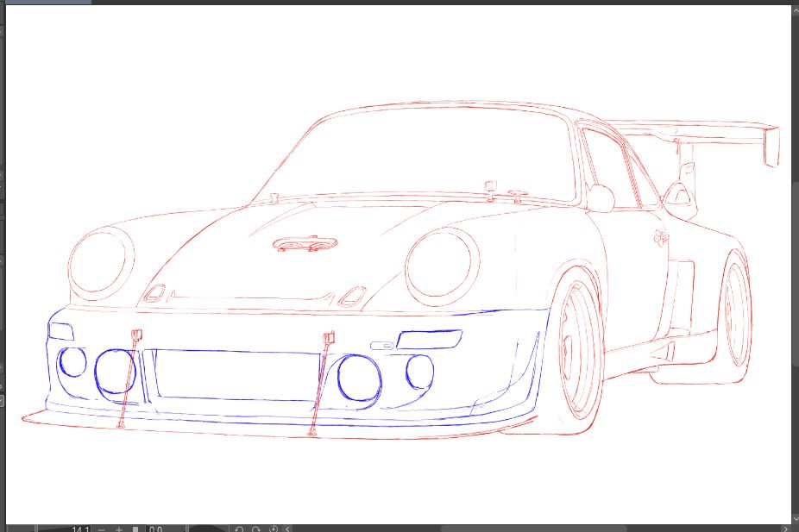The image size is (799, 532).
Task: Click the fit-to-screen square icon in status bar
Action: (x=135, y=529)
